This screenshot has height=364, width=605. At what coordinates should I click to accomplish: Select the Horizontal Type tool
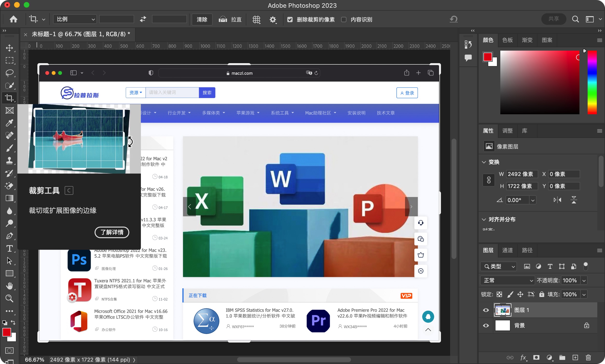(x=10, y=249)
